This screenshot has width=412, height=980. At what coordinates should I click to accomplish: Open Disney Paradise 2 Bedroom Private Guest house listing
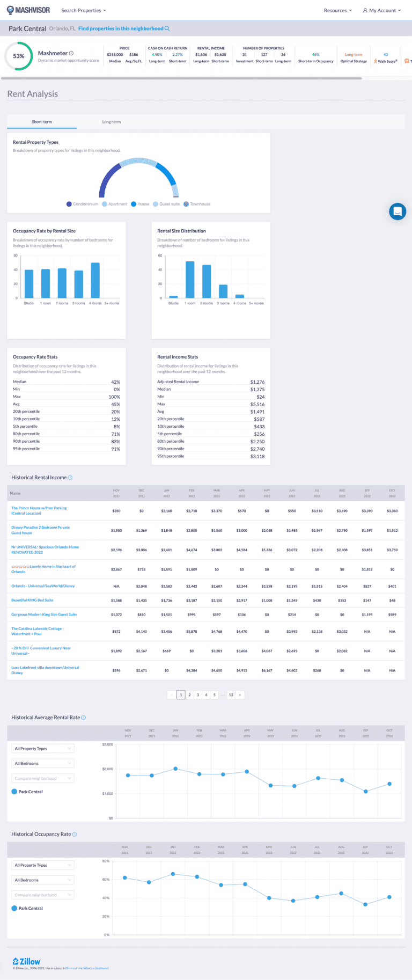[x=41, y=530]
